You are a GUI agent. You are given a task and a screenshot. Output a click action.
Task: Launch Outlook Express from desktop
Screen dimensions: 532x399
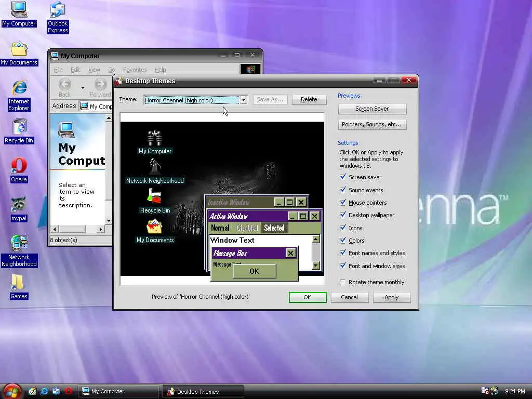click(57, 9)
